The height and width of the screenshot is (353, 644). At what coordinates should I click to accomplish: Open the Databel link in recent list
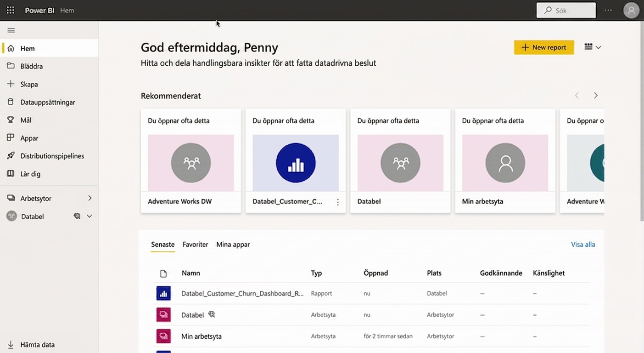(192, 315)
